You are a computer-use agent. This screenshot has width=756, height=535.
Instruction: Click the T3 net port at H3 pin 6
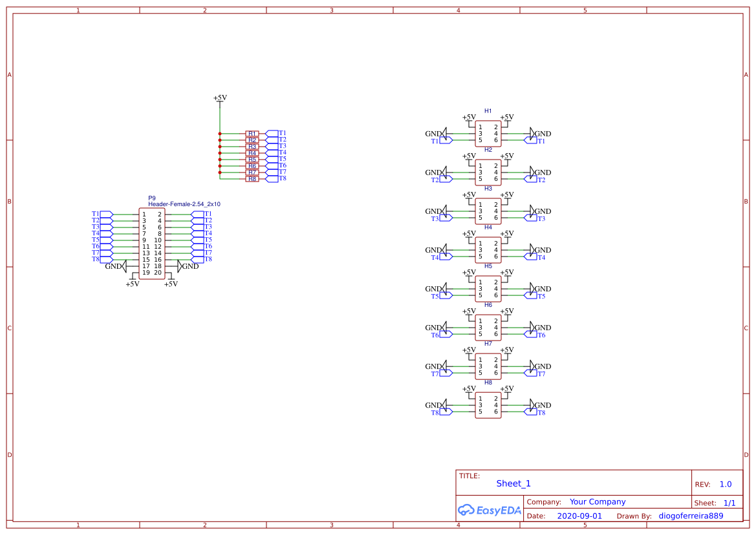click(535, 218)
